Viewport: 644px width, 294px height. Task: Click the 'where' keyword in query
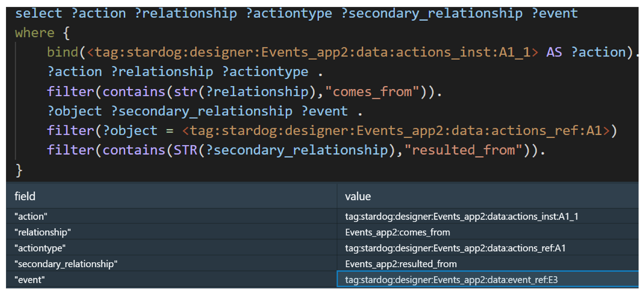[x=35, y=33]
